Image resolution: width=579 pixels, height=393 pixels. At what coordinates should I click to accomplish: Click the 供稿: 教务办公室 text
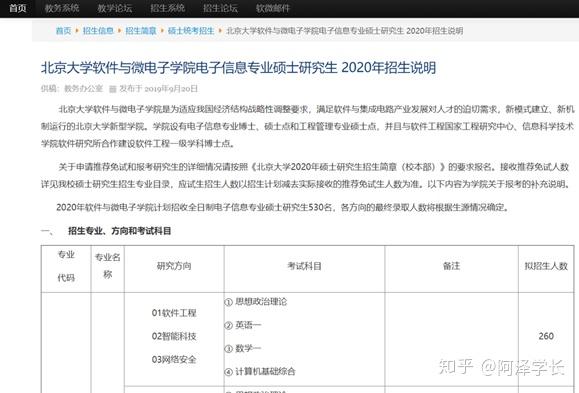click(x=72, y=89)
